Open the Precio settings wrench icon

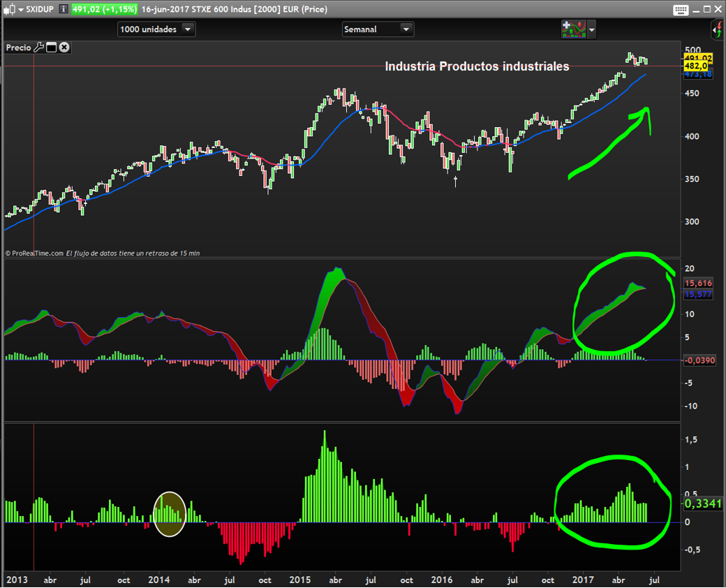click(x=39, y=47)
